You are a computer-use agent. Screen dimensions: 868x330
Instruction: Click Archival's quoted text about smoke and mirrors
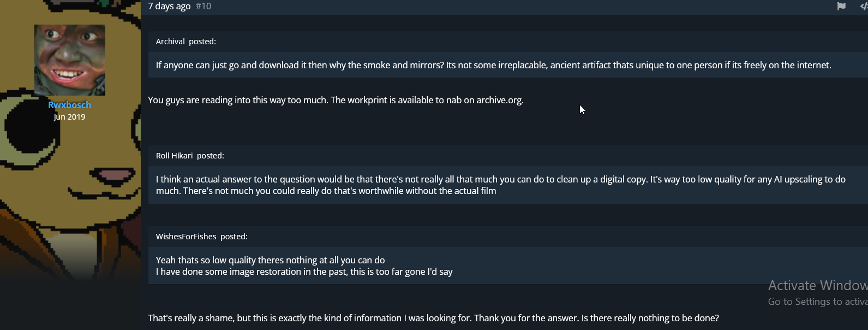click(493, 65)
